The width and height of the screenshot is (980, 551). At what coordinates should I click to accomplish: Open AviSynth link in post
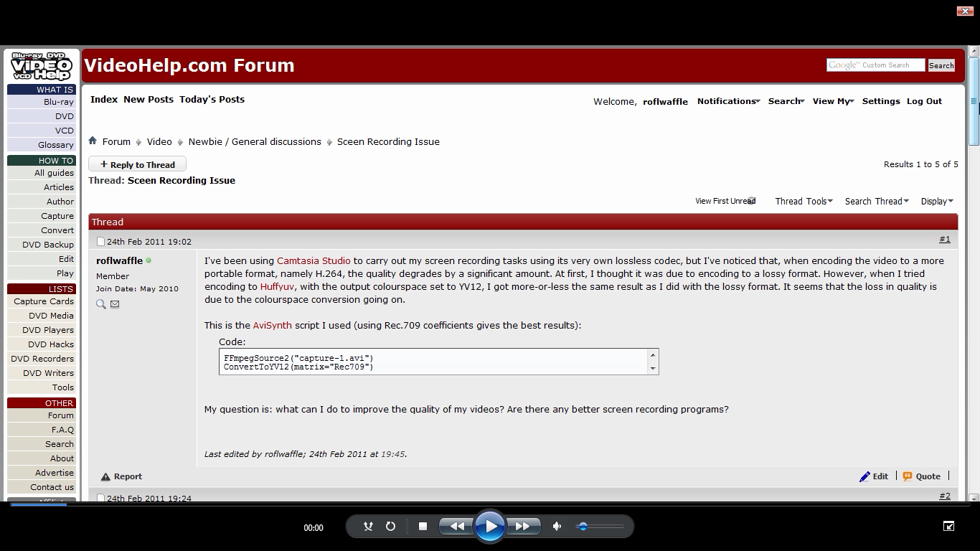click(272, 325)
